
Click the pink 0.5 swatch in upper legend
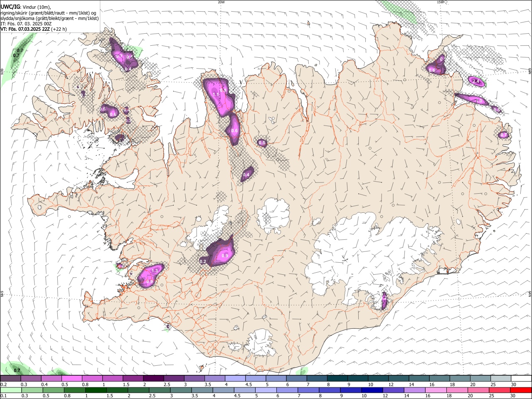[x=72, y=379]
